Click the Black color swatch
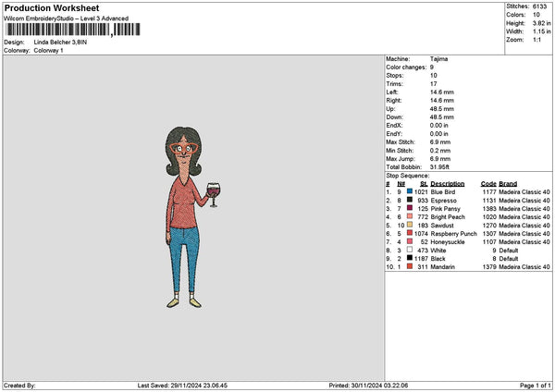The image size is (555, 392). (x=410, y=258)
